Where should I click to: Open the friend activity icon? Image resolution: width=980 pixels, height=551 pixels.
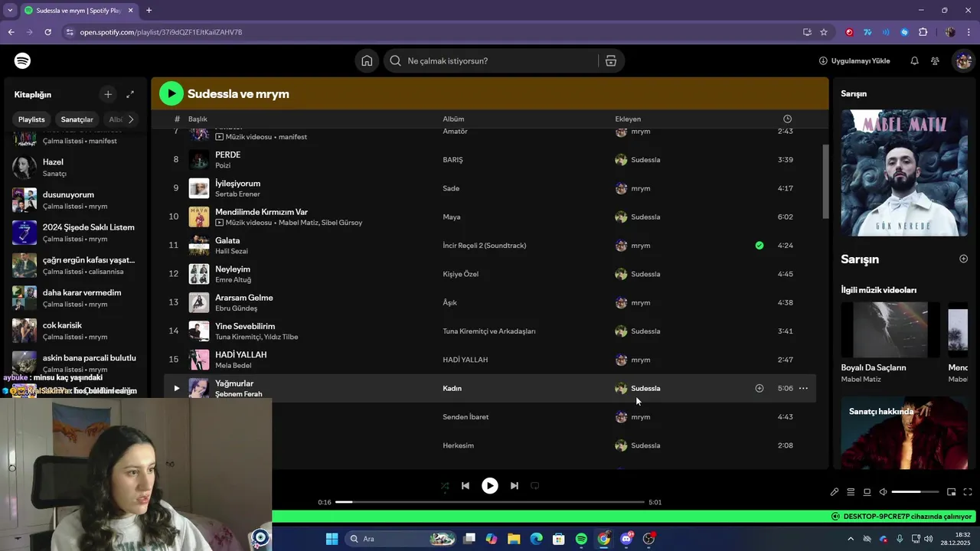coord(935,60)
